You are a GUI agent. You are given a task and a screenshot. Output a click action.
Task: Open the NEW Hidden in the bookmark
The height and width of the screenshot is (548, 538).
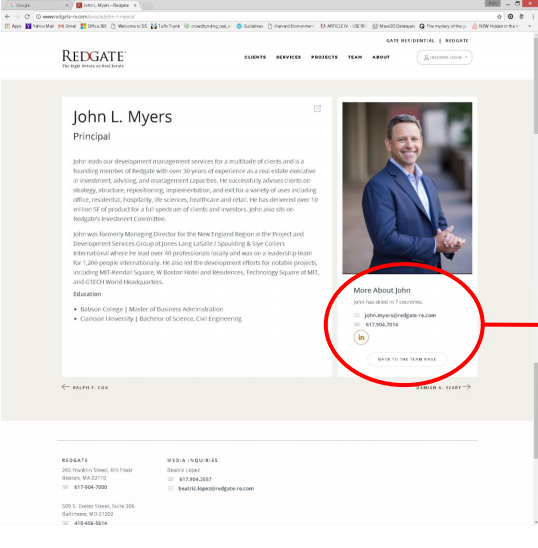tap(495, 26)
